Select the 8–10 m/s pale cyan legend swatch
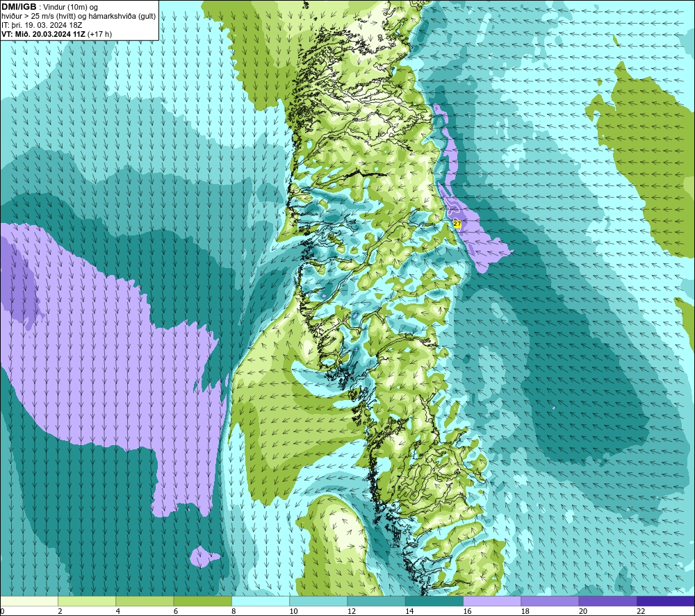The image size is (695, 616). 261,601
